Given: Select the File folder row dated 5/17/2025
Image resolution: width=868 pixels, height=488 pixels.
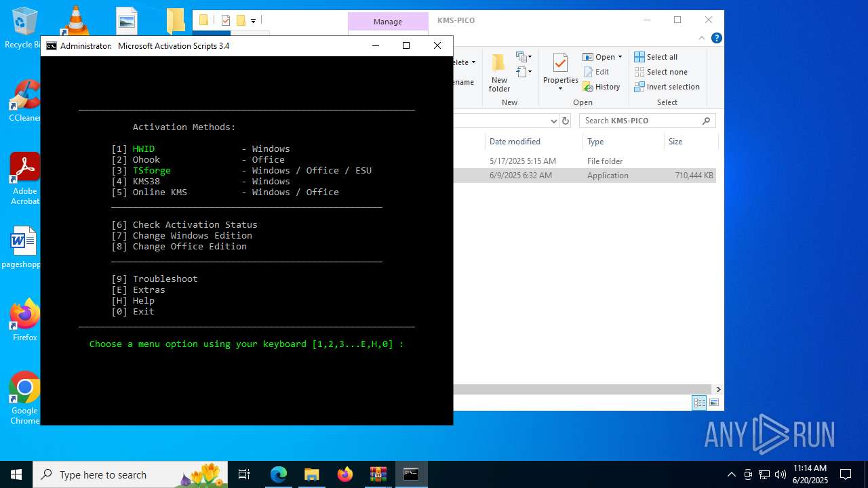Looking at the screenshot, I should (x=585, y=161).
